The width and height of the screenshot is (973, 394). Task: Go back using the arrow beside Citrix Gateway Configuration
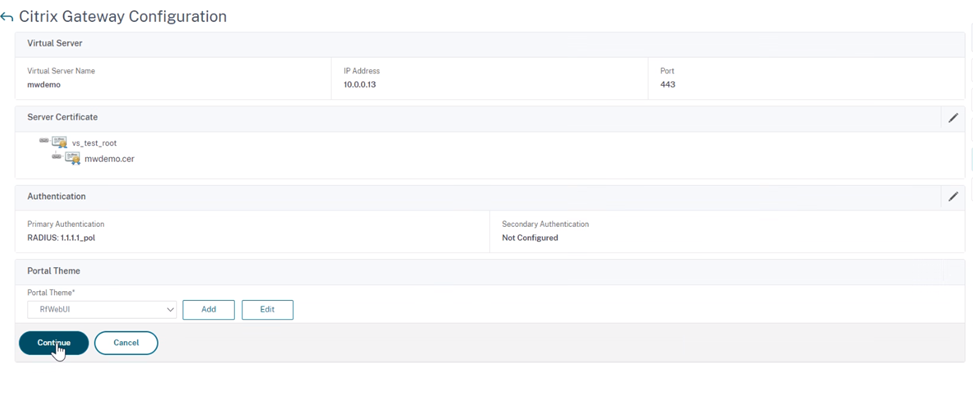[x=7, y=17]
